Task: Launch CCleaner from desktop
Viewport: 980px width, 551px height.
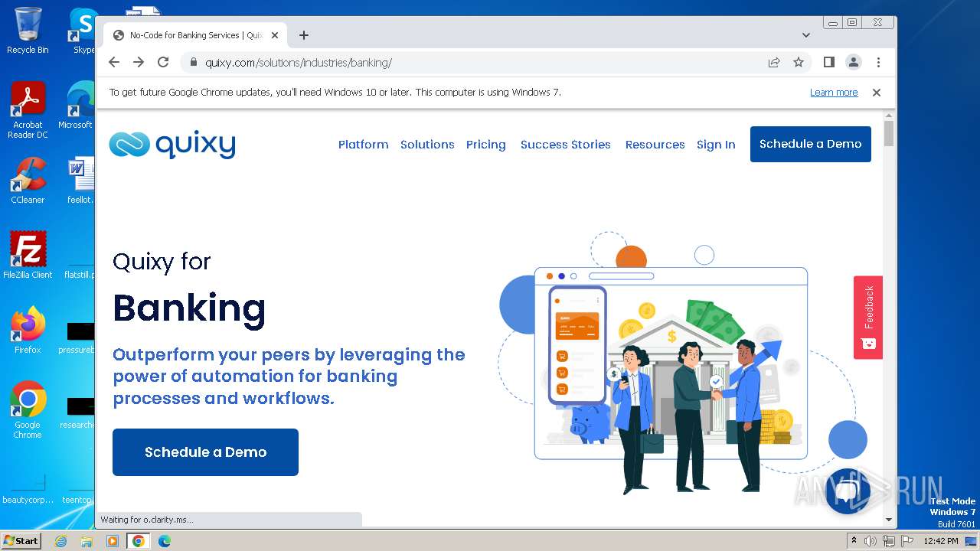Action: point(28,181)
